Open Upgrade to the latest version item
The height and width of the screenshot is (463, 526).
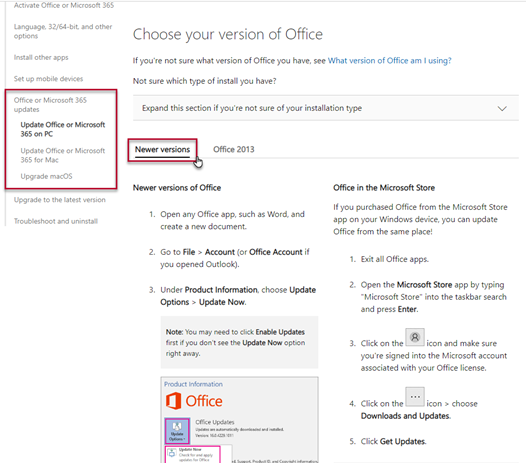[60, 200]
